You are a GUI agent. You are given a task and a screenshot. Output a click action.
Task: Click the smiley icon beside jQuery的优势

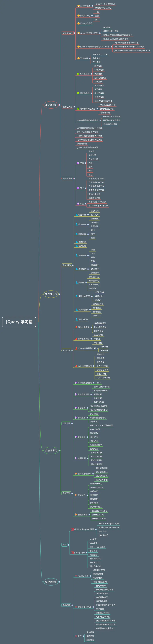pos(79,23)
